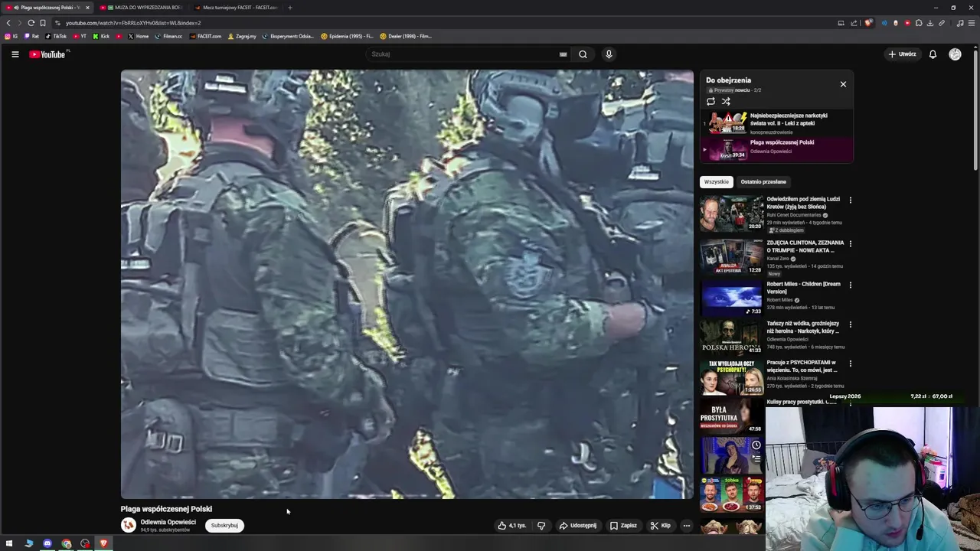Switch to MUZA DO WYPRZEDZANIA browser tab

click(144, 8)
